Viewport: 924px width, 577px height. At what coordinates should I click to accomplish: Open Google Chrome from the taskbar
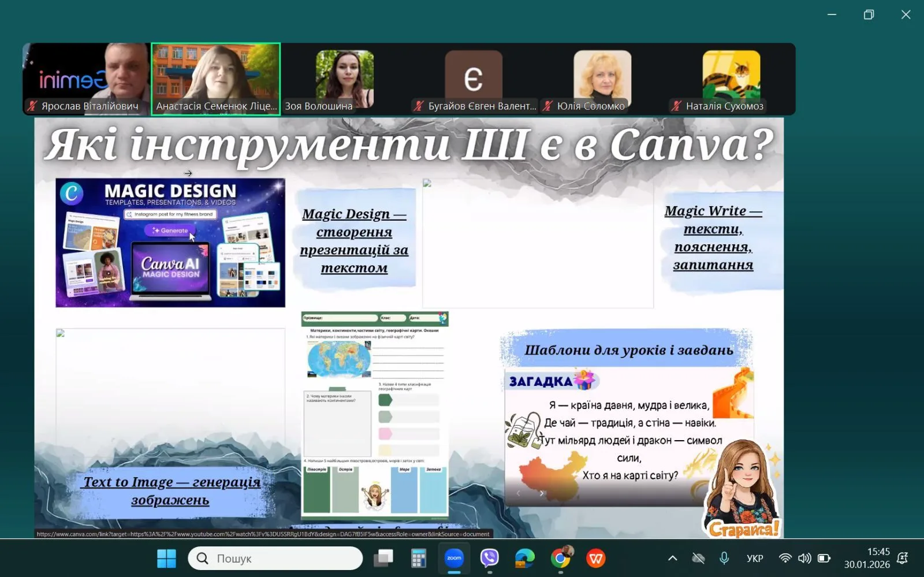560,559
